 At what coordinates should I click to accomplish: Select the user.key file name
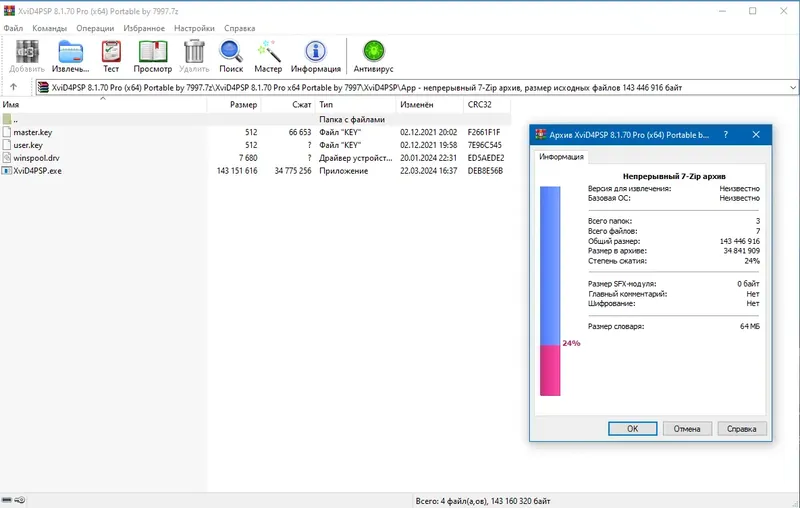coord(28,145)
